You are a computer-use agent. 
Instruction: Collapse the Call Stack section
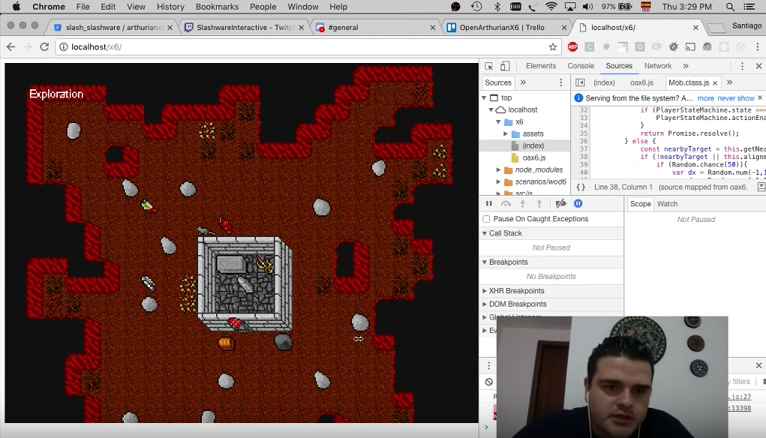[x=485, y=233]
